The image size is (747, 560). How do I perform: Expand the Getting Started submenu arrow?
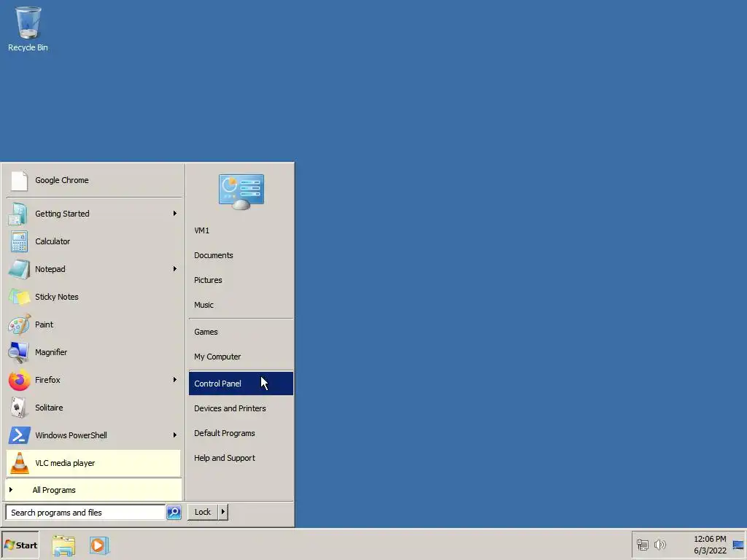[x=175, y=214]
